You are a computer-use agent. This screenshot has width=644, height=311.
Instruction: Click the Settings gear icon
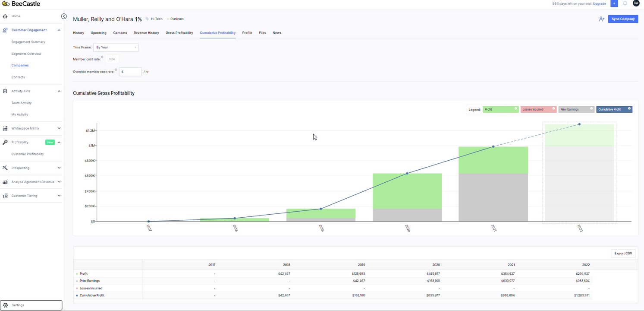click(6, 305)
